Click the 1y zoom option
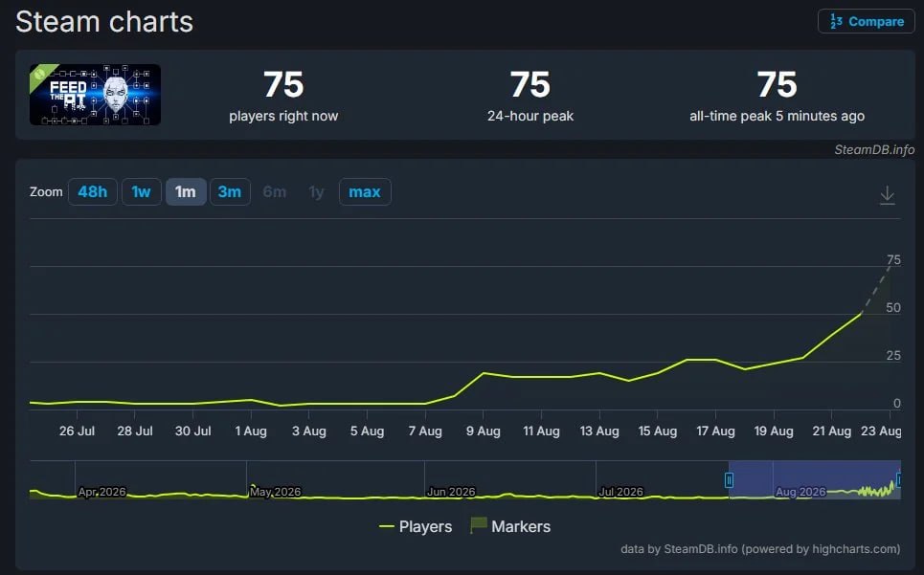The height and width of the screenshot is (575, 924). point(316,192)
